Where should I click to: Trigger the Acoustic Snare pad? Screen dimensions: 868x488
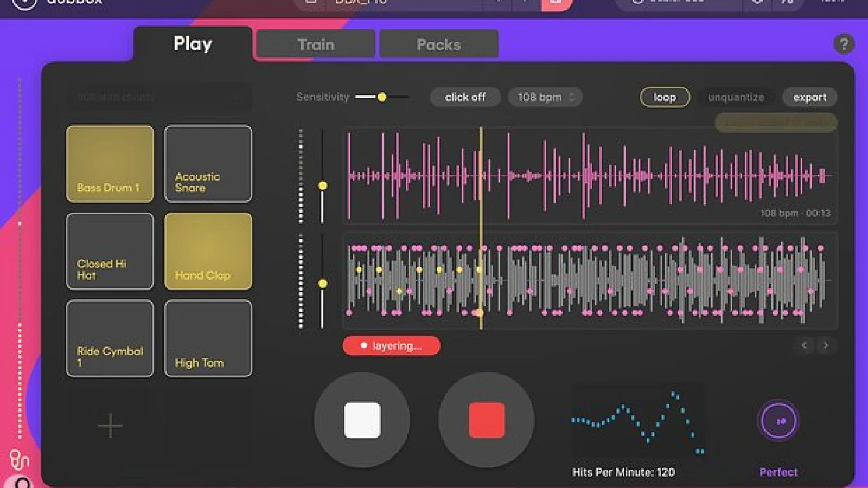tap(208, 164)
